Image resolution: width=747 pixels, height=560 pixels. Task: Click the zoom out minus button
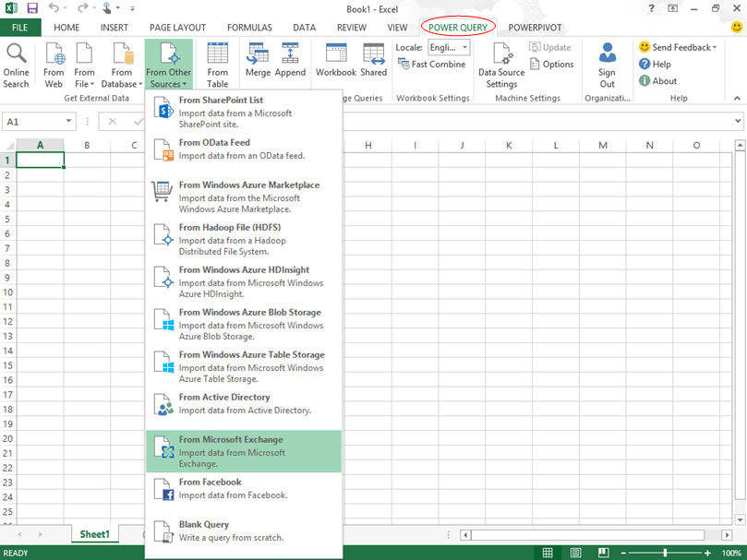pos(623,553)
